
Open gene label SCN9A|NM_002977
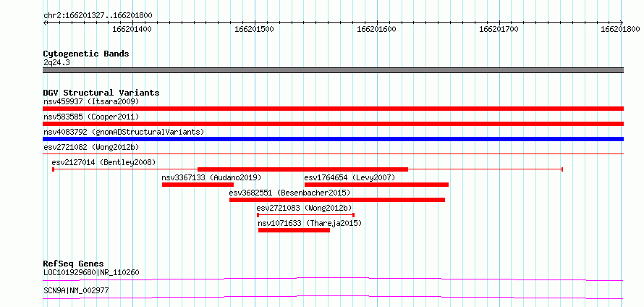pos(76,291)
